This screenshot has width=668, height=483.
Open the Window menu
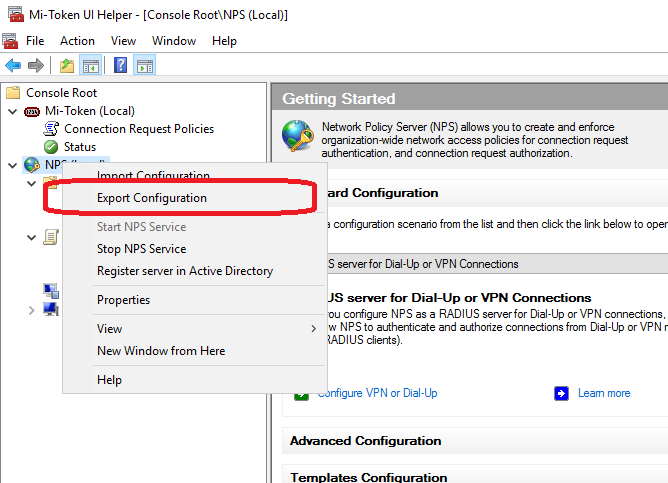tap(174, 41)
